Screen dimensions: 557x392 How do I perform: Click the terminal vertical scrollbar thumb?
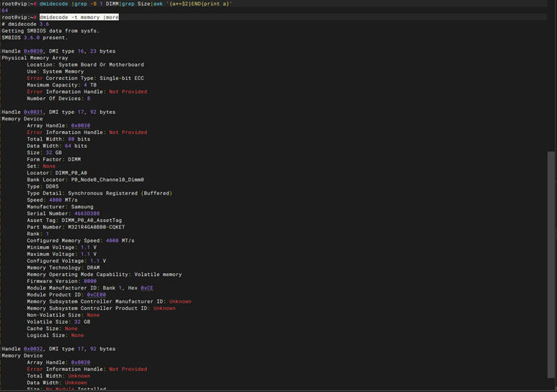coord(551,265)
